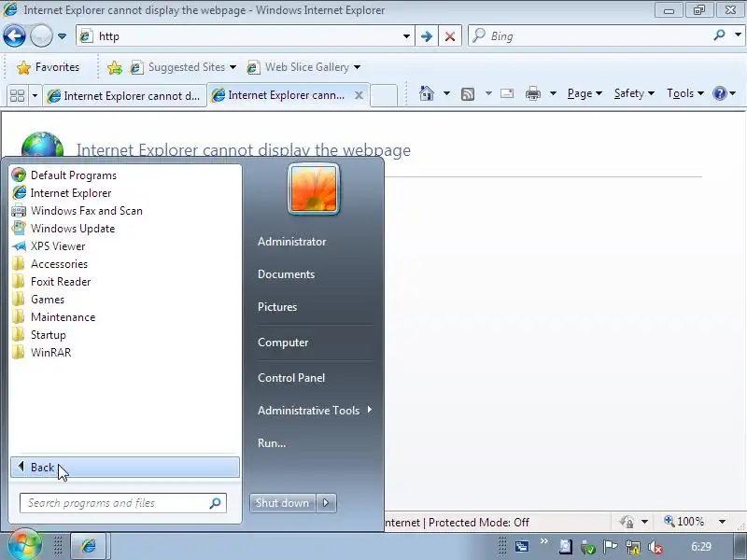
Task: Close the active tab with X
Action: tap(359, 95)
